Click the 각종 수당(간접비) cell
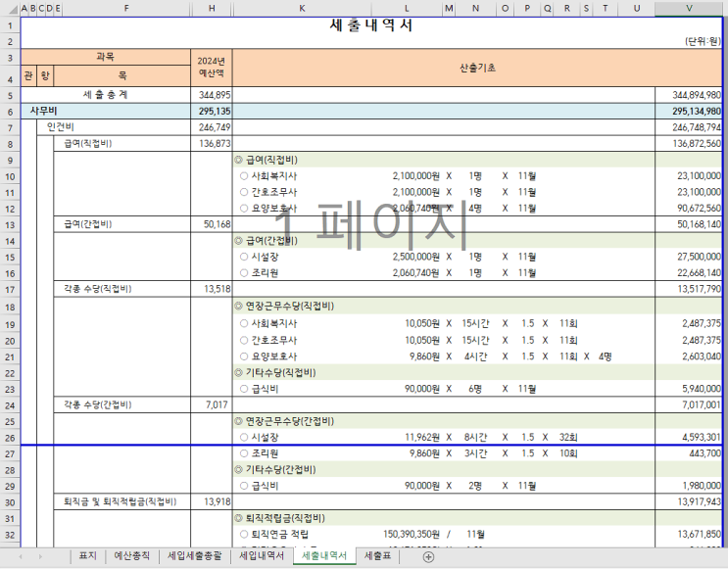Screen dimensions: 728x569 [x=122, y=404]
